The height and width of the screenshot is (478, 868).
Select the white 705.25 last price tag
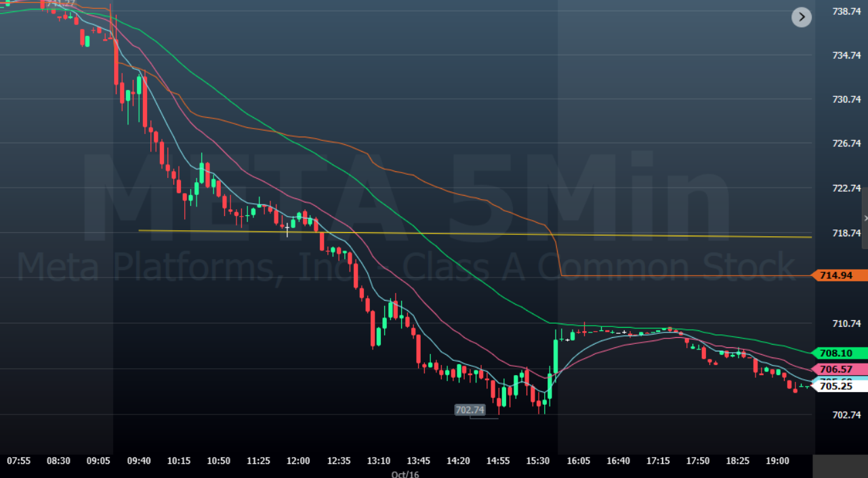point(841,386)
